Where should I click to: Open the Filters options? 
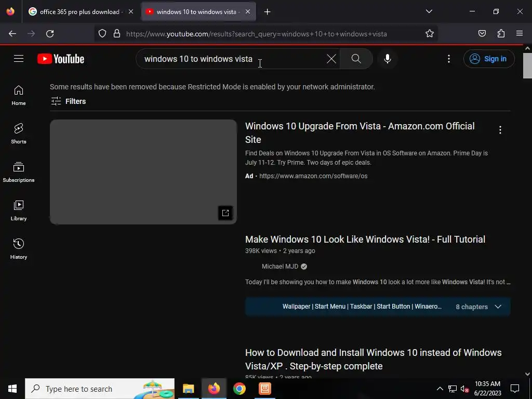pyautogui.click(x=68, y=101)
